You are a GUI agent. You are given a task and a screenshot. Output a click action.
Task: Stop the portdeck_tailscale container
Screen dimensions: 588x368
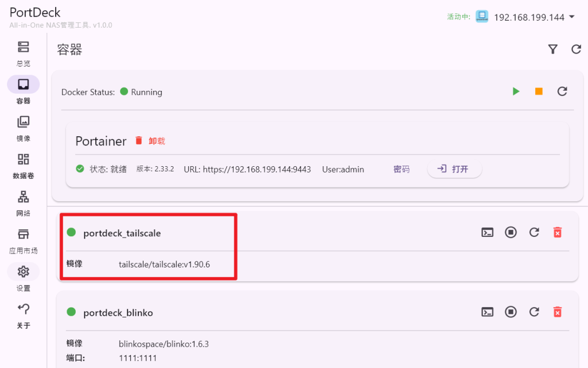[x=510, y=232]
